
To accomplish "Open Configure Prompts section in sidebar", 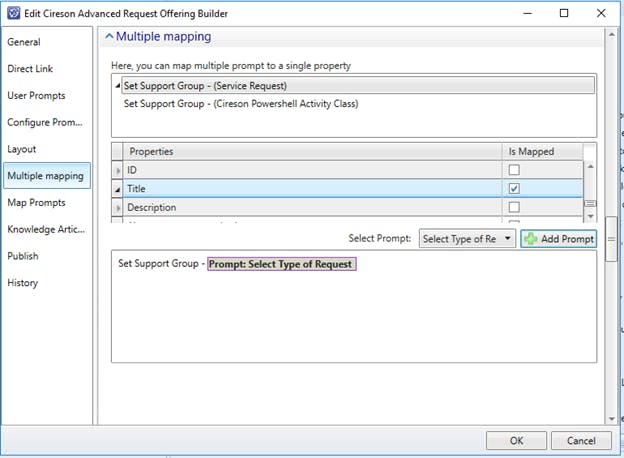I will point(45,122).
